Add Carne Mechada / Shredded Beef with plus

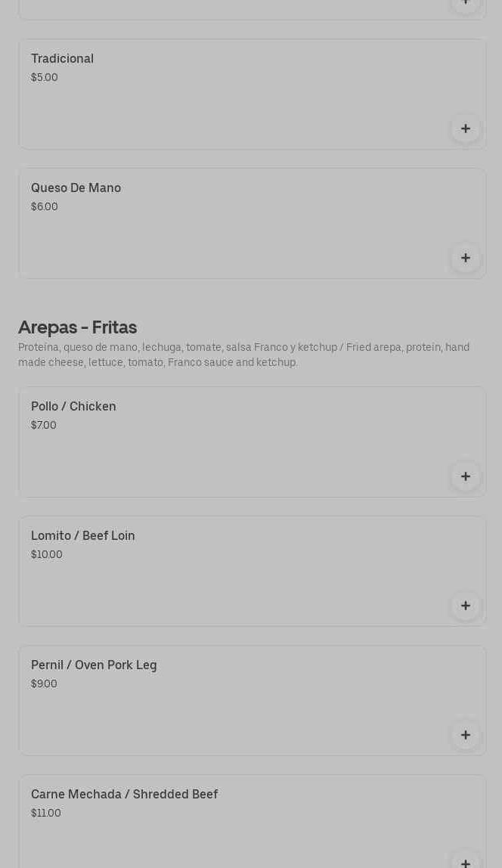(x=465, y=862)
